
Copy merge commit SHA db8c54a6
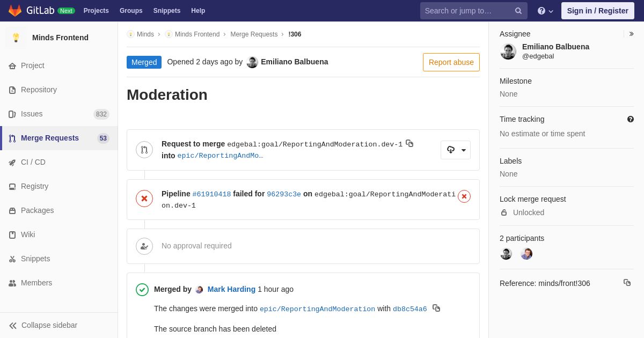[x=436, y=308]
